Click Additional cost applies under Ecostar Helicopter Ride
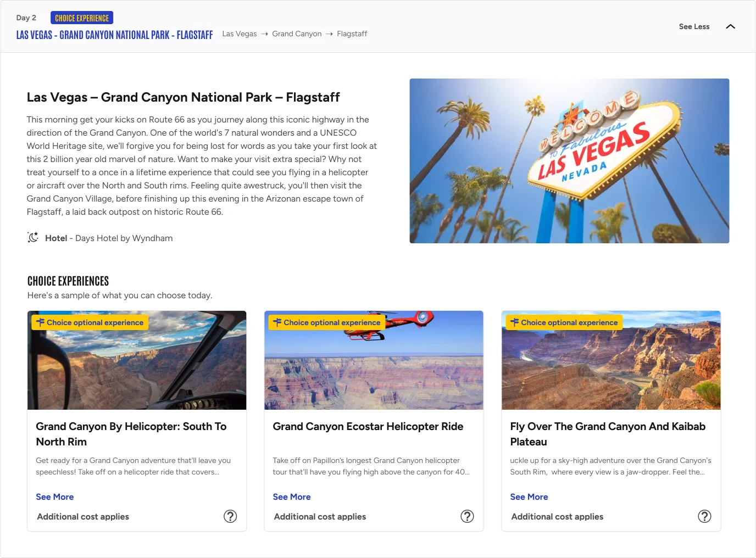 tap(320, 517)
